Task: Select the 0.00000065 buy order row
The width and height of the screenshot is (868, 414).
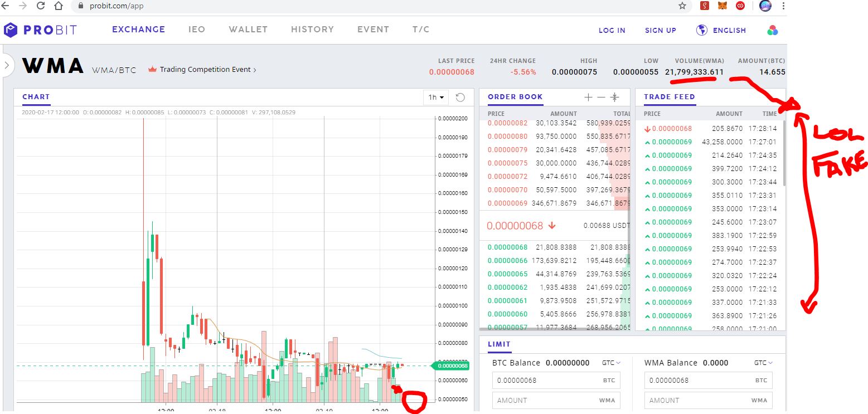Action: coord(555,274)
